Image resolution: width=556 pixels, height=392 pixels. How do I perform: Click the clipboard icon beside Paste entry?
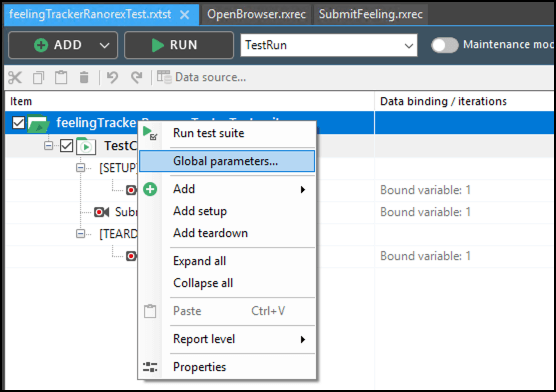pyautogui.click(x=150, y=311)
